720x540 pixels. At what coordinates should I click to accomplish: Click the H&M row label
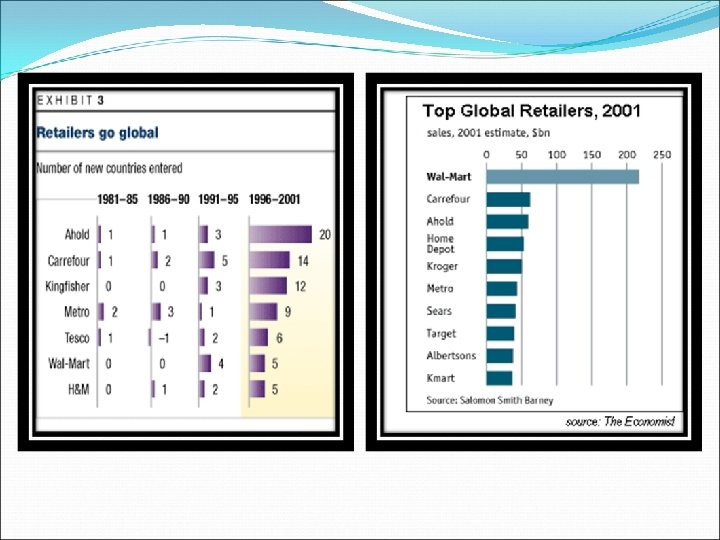coord(79,389)
